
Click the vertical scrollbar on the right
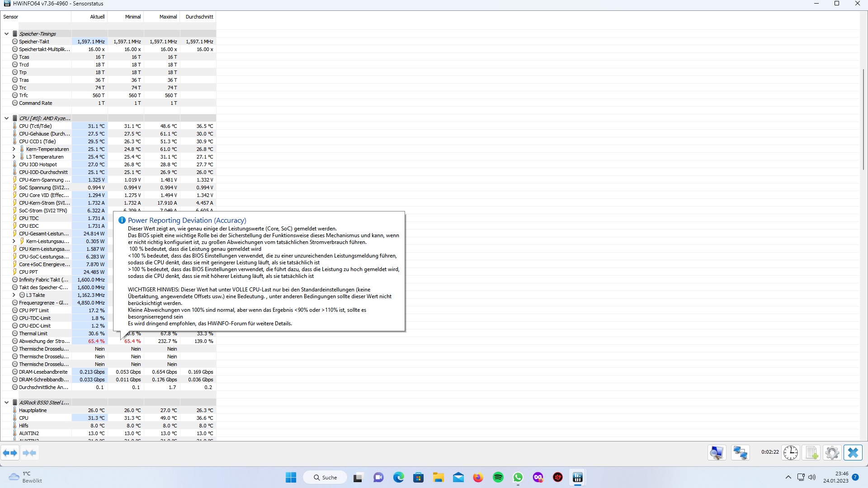[863, 119]
